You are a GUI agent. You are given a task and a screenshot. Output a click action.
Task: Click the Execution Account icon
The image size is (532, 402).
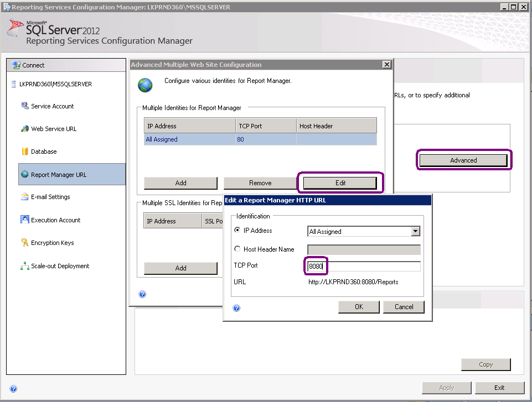[25, 220]
